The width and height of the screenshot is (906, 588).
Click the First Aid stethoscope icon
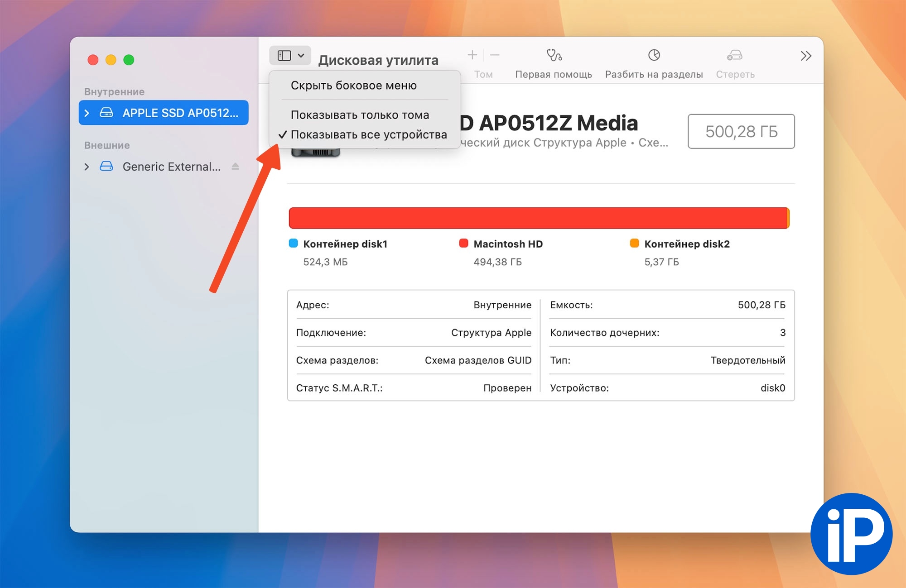tap(554, 55)
